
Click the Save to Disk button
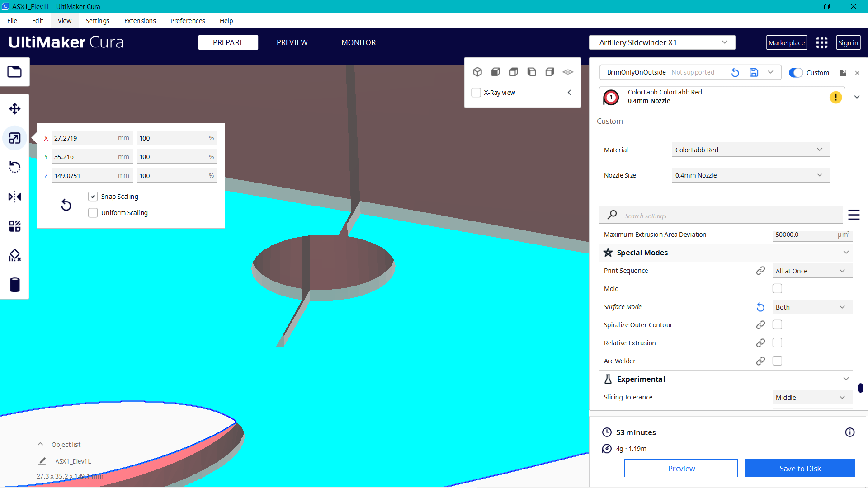pyautogui.click(x=800, y=468)
